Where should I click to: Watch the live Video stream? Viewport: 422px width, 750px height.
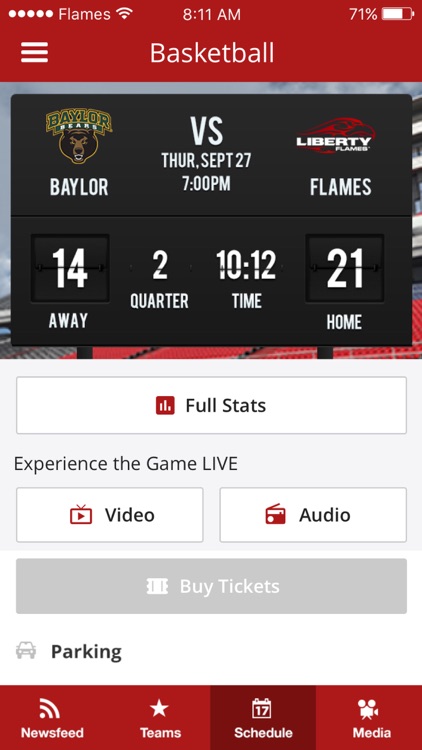(x=110, y=515)
